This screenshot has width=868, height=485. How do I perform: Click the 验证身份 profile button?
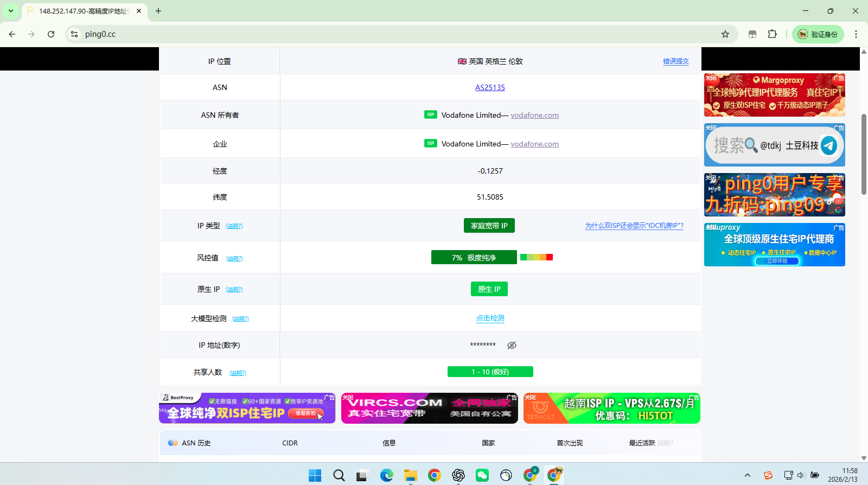pos(818,34)
